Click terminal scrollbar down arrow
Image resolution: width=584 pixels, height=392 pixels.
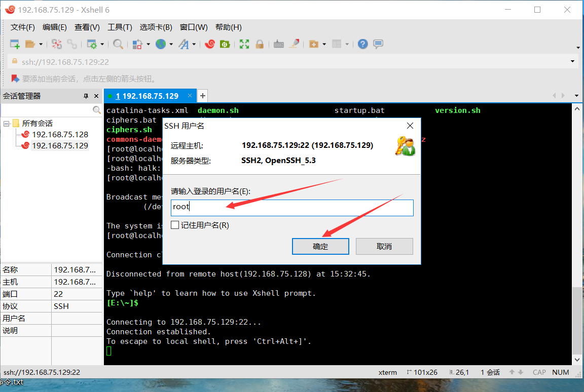577,360
